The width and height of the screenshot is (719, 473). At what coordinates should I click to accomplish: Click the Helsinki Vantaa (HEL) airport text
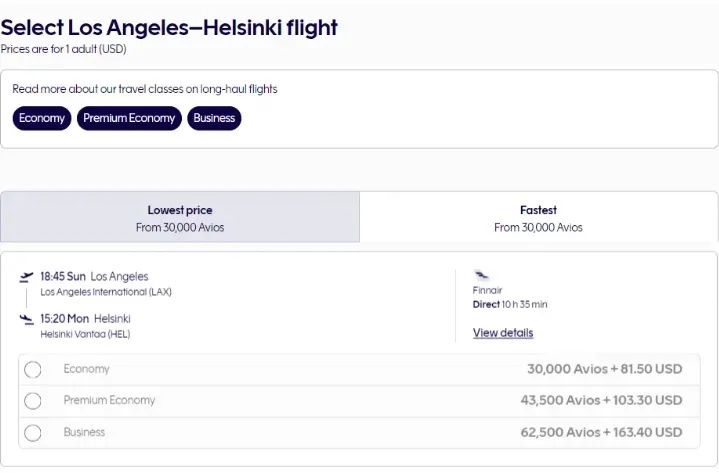[85, 334]
